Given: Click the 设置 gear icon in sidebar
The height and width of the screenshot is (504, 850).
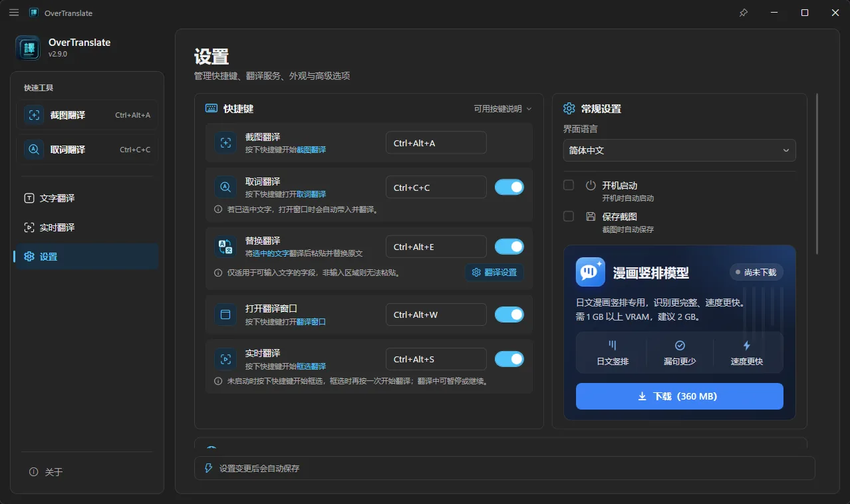Looking at the screenshot, I should [x=29, y=257].
